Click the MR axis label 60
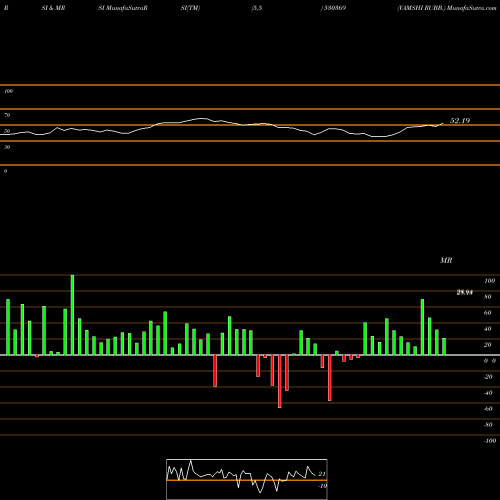 click(x=488, y=313)
